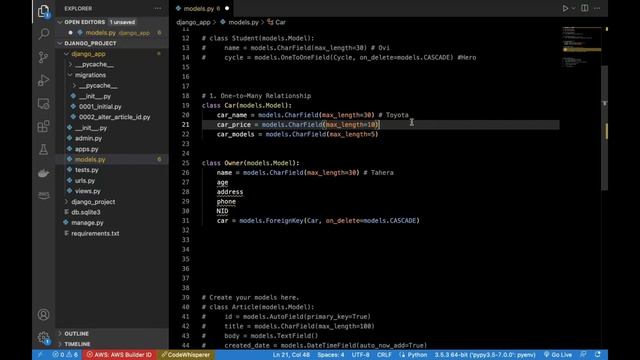Expand __pycache__ folder inside migrations
This screenshot has height=360, width=640.
click(x=112, y=86)
